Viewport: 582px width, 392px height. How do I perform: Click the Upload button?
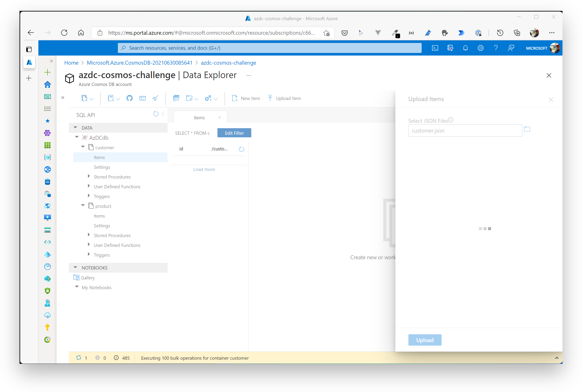(425, 340)
